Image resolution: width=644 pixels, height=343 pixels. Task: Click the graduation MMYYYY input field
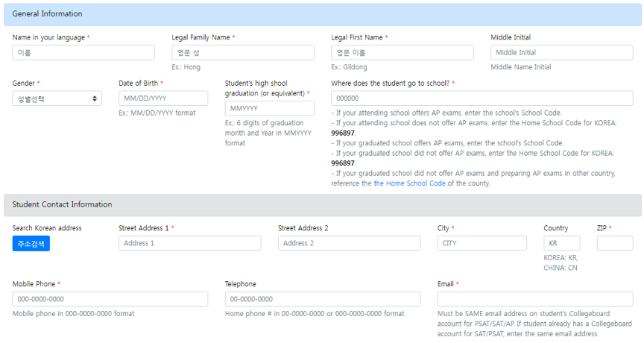[x=269, y=108]
